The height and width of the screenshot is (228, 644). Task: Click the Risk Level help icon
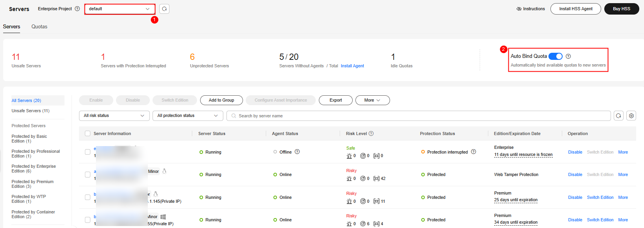point(371,133)
